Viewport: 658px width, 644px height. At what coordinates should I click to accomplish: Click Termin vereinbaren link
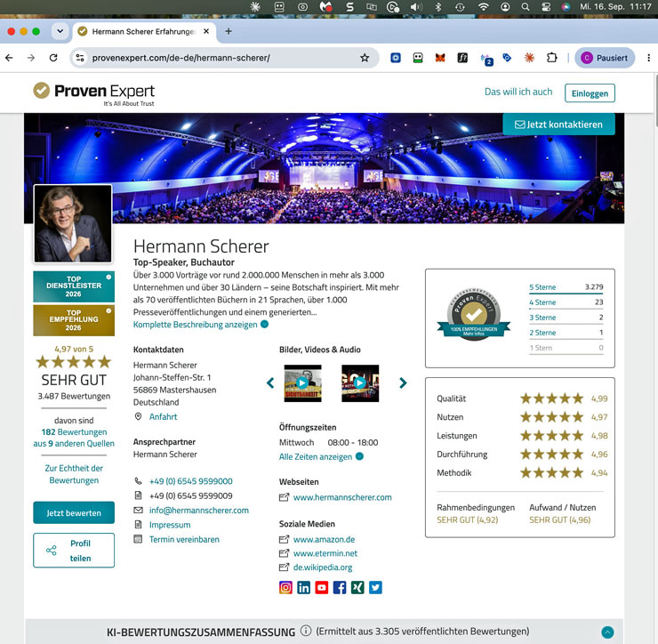184,539
